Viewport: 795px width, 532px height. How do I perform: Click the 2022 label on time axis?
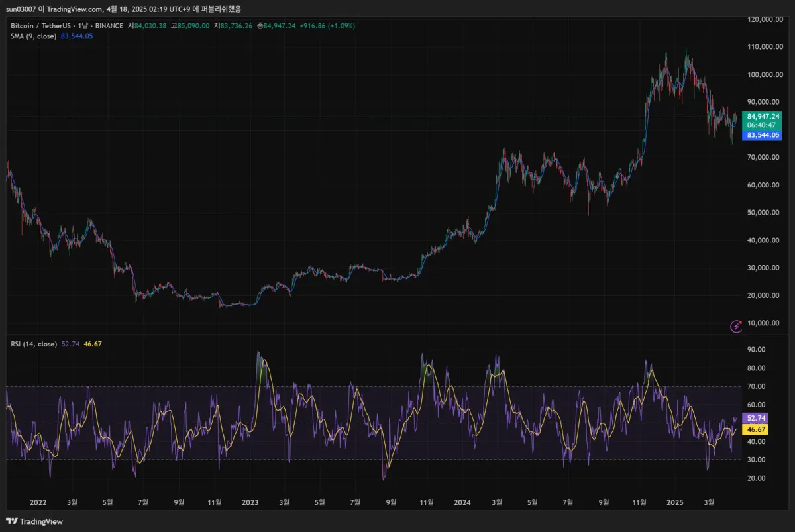38,503
